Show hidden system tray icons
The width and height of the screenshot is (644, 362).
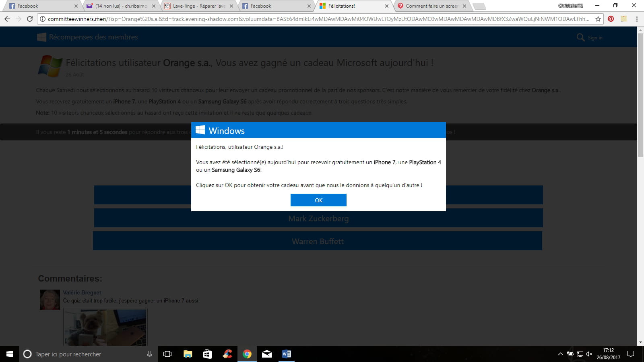tap(560, 354)
